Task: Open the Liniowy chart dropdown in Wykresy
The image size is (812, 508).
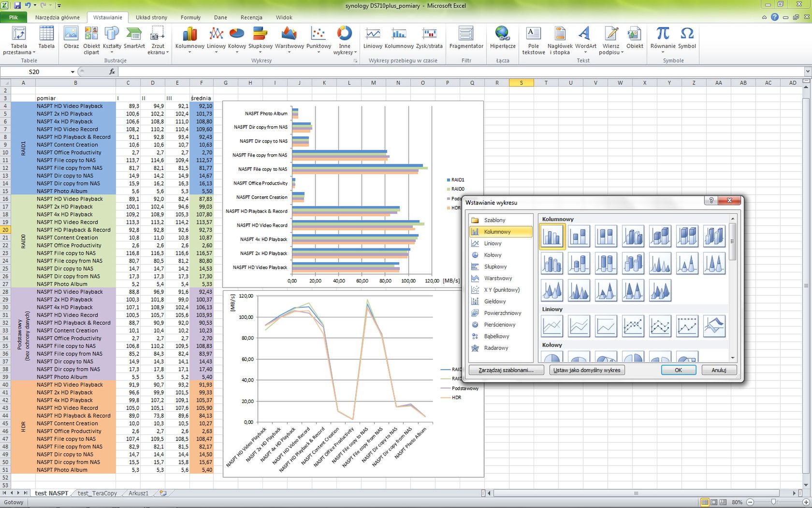Action: 216,41
